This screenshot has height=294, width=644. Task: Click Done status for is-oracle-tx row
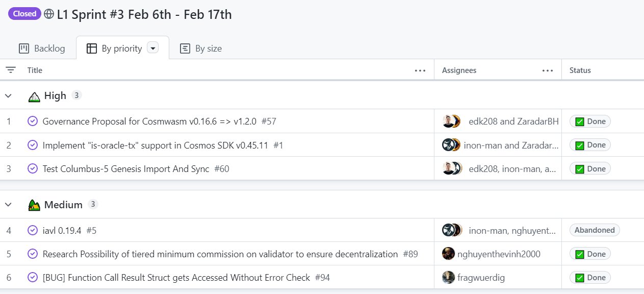tap(590, 145)
